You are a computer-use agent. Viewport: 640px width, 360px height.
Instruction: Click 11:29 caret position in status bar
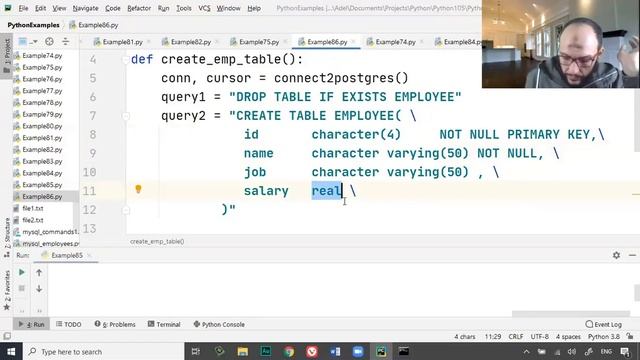click(493, 337)
